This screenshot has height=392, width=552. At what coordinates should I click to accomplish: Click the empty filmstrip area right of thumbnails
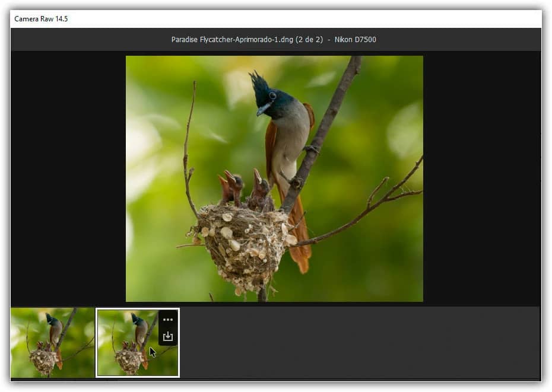356,342
